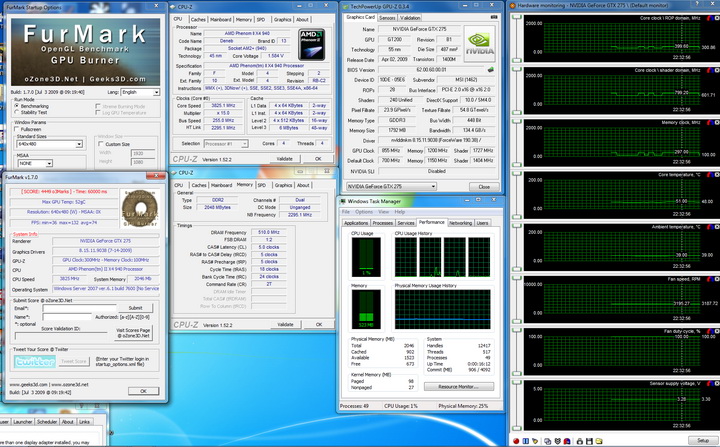
Task: Click the top CPU-Z window title icon
Action: pos(175,5)
